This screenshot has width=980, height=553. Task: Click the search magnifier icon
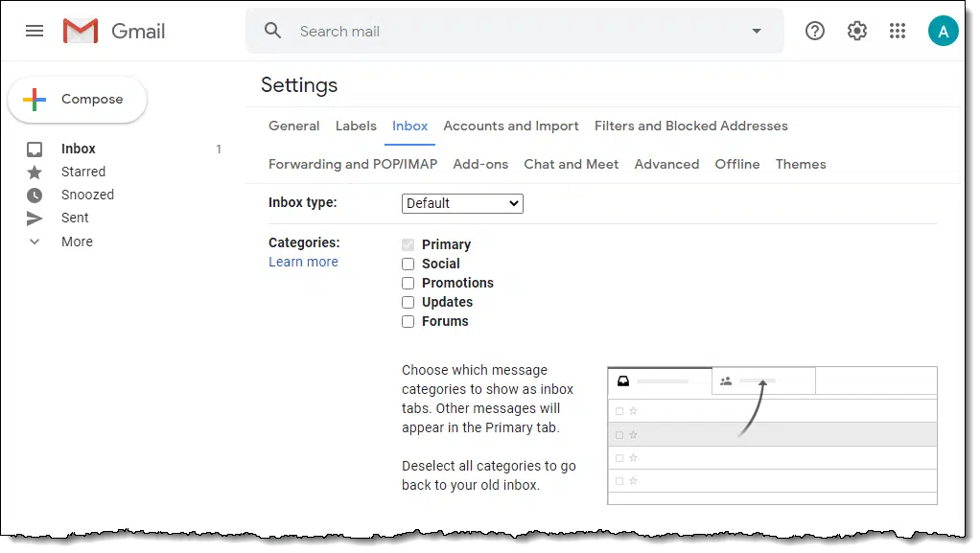coord(272,31)
